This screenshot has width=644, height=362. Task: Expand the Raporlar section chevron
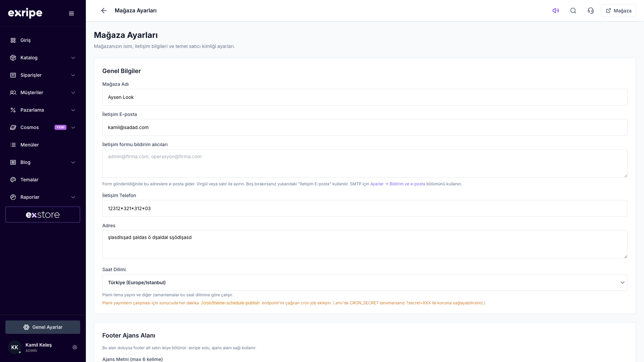73,197
